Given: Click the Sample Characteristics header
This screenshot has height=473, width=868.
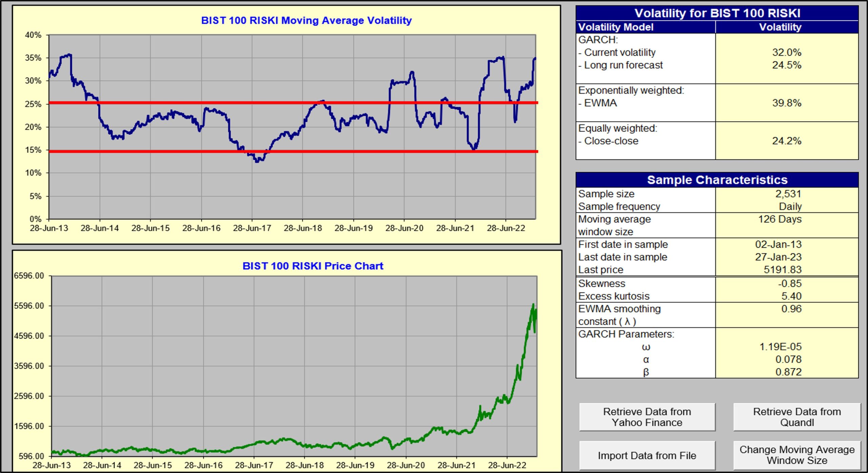Looking at the screenshot, I should point(717,180).
